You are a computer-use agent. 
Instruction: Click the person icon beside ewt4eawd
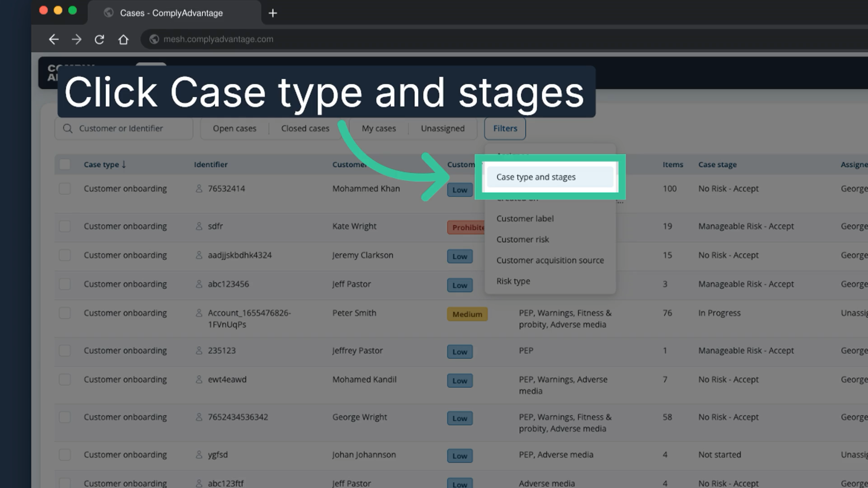tap(199, 379)
